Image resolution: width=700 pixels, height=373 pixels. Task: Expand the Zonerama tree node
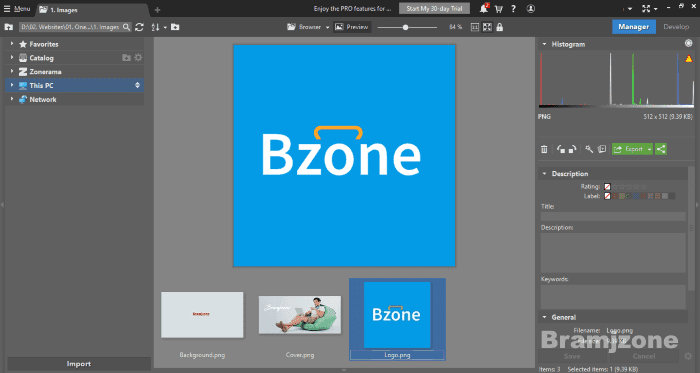[12, 72]
